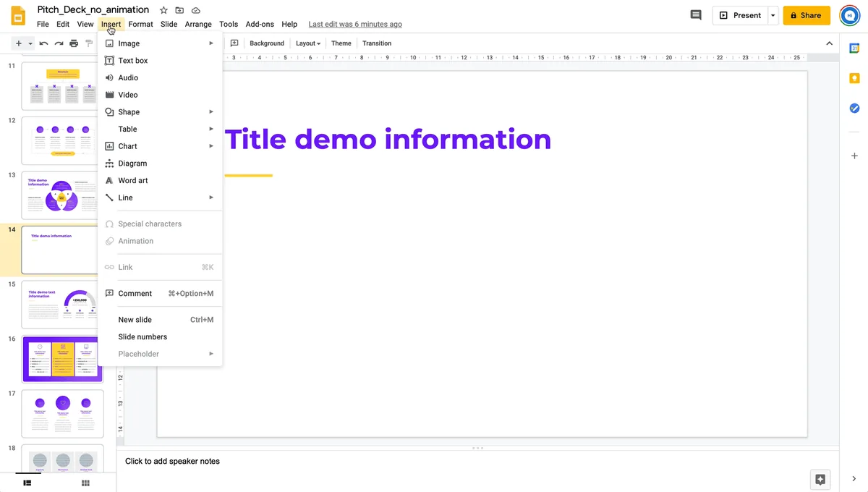Open the Slide menu

pyautogui.click(x=169, y=24)
